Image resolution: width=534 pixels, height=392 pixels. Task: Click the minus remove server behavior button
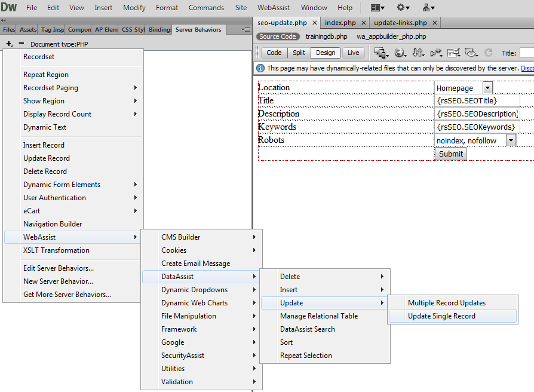tap(22, 44)
